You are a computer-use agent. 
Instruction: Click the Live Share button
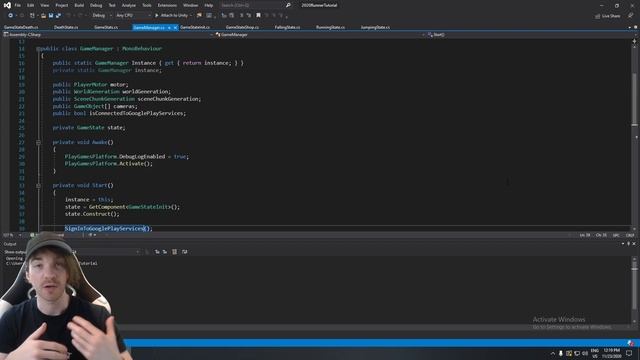point(607,16)
